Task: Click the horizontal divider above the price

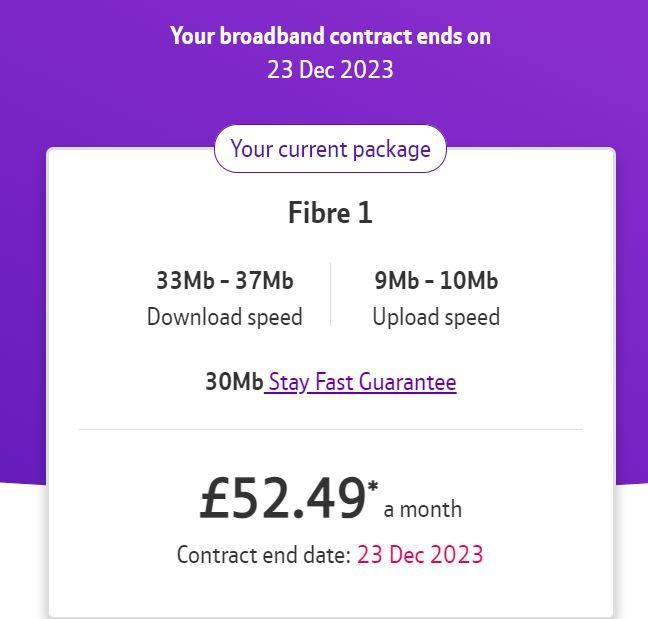Action: click(x=330, y=429)
